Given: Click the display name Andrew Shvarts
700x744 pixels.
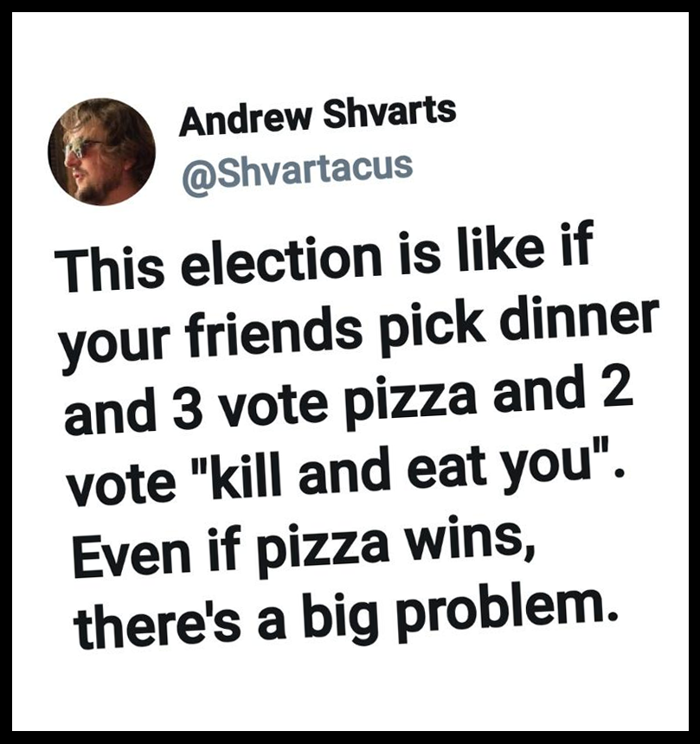Looking at the screenshot, I should (x=318, y=116).
